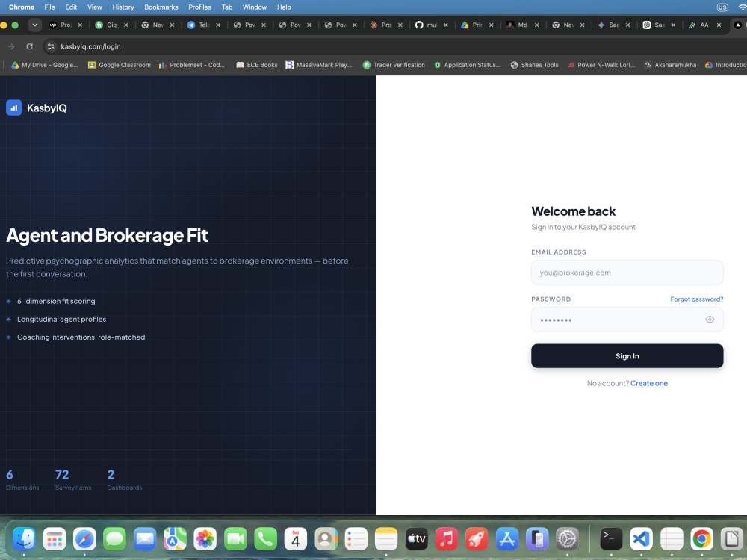Open the File menu
The height and width of the screenshot is (560, 747).
pyautogui.click(x=49, y=7)
